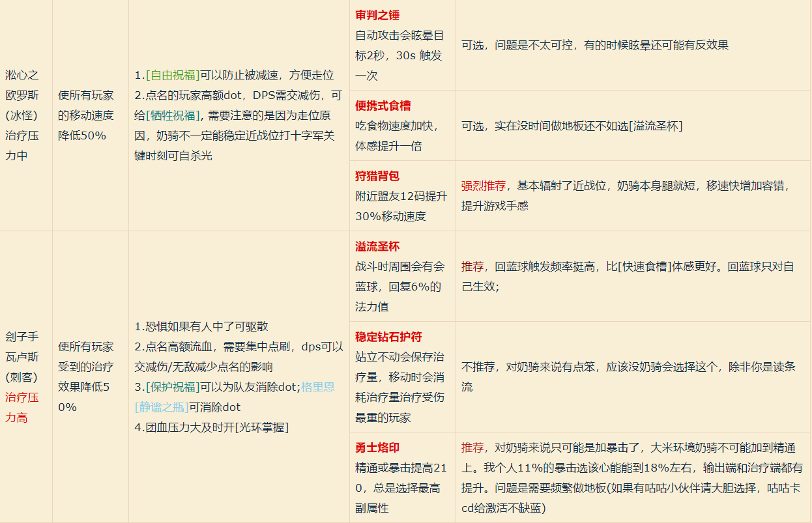812x523 pixels.
Task: Click the text 的移动速度降低50%
Action: coord(86,126)
